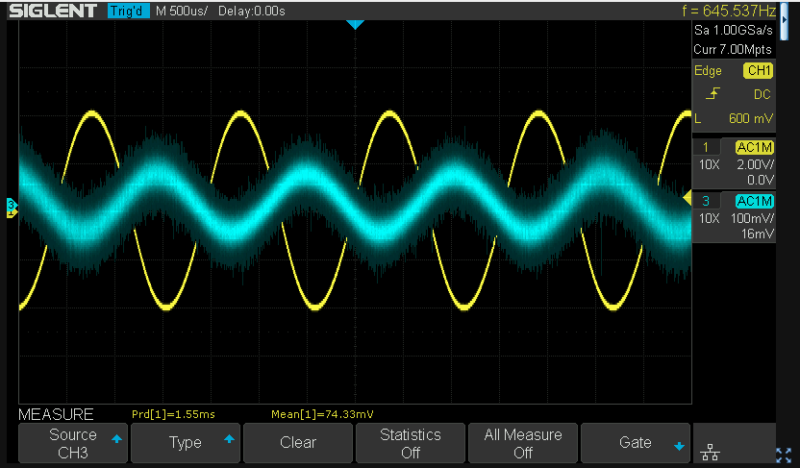Click the fullscreen expand icon in bottom corner

pyautogui.click(x=784, y=453)
